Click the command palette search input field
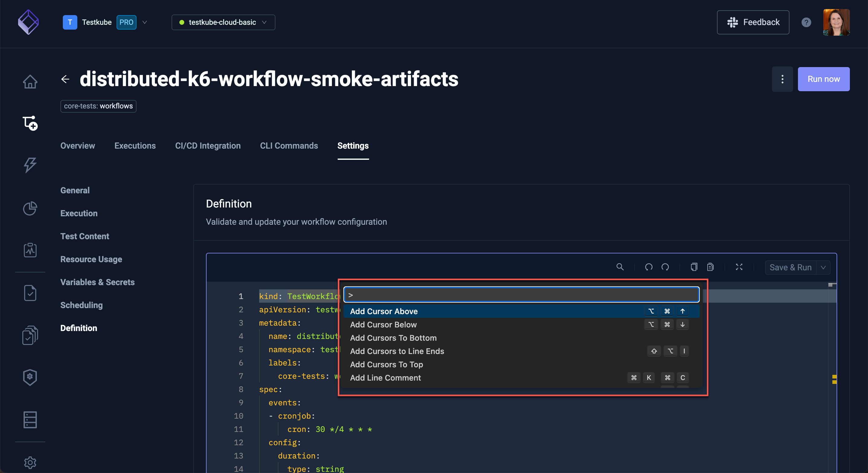The width and height of the screenshot is (868, 473). (x=522, y=295)
